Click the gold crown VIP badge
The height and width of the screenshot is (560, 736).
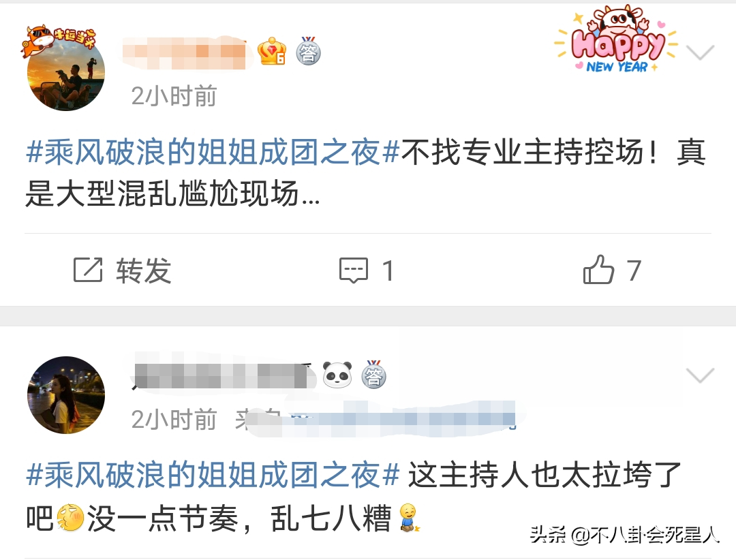click(272, 51)
